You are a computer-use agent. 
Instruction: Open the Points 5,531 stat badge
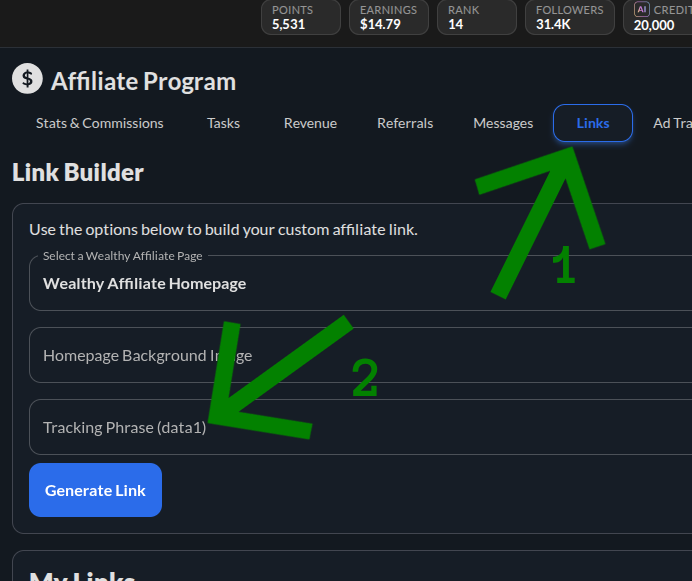[300, 17]
